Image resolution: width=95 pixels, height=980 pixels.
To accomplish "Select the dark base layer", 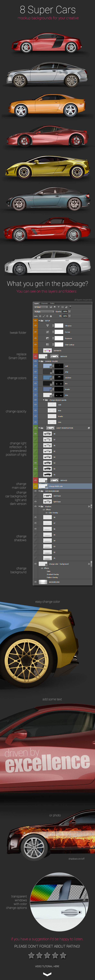I will (62, 496).
